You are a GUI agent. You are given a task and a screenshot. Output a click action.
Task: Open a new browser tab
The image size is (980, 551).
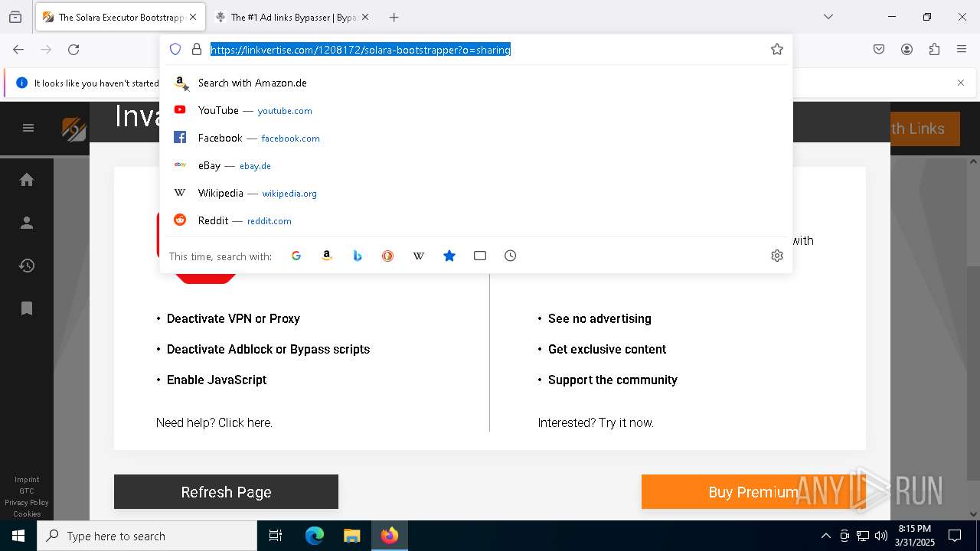click(394, 17)
